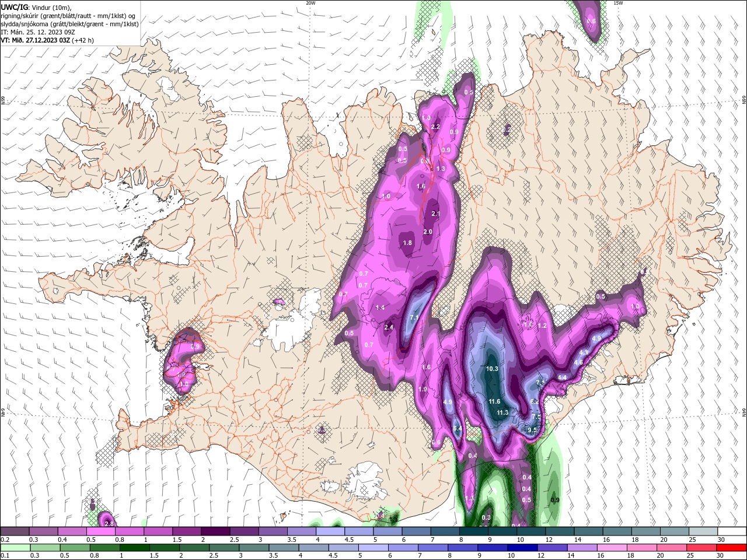Select the dark mauve 0.2 swatch in top legend
Screen dimensions: 747x560
pos(15,531)
